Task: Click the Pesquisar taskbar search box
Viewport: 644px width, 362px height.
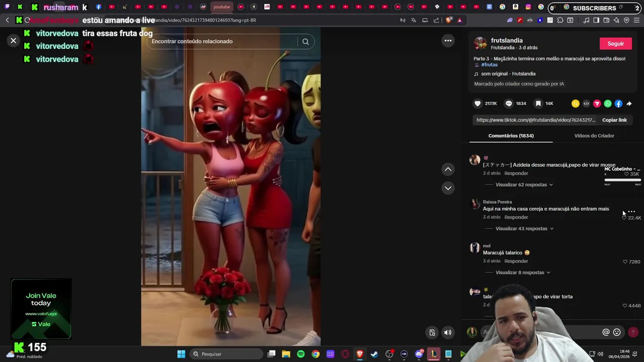Action: 226,354
